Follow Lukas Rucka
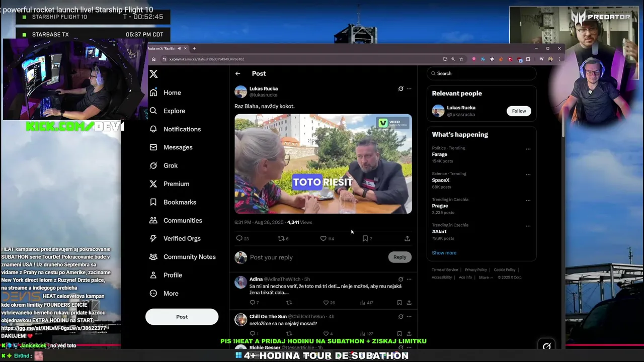 click(519, 111)
